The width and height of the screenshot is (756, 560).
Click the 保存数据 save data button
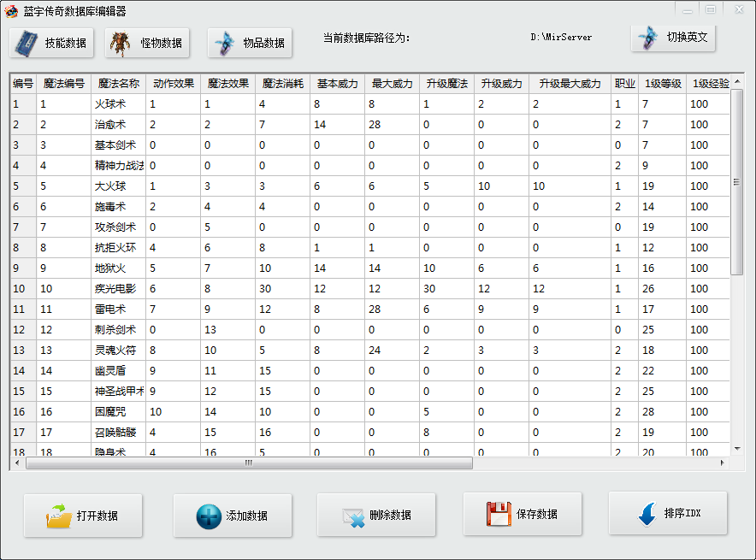pyautogui.click(x=523, y=514)
